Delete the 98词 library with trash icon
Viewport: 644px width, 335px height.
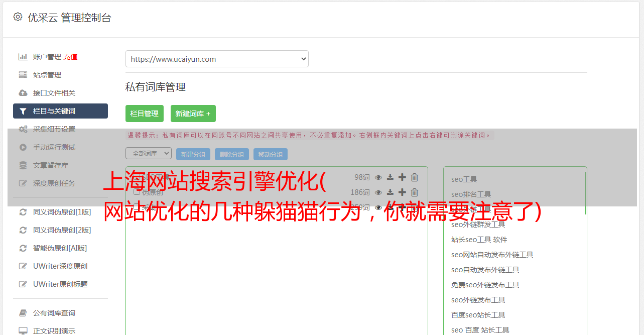point(415,177)
